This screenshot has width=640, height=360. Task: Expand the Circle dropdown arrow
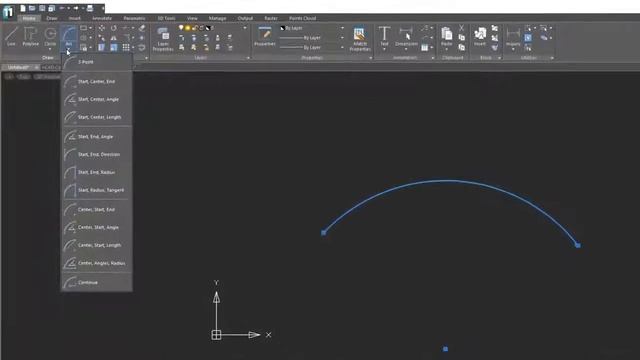[x=50, y=49]
